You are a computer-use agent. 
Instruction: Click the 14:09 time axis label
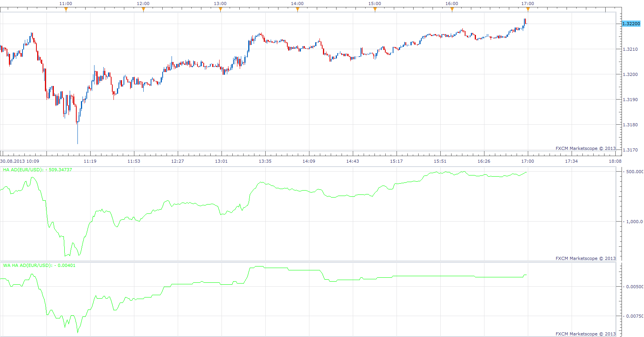(x=309, y=161)
